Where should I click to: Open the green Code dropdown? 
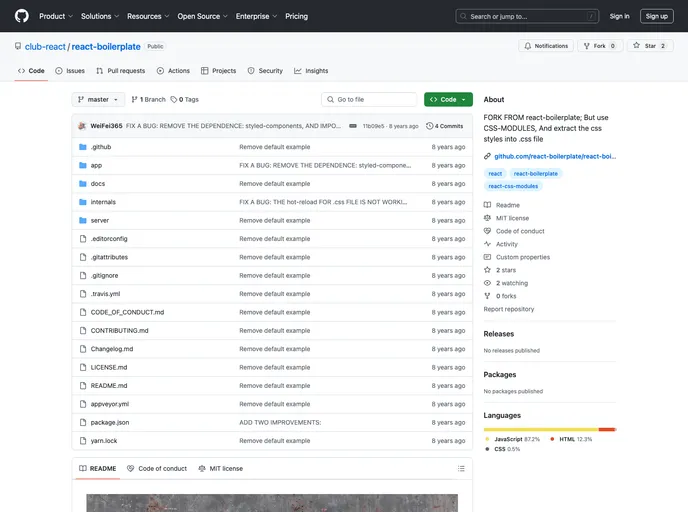click(x=448, y=100)
